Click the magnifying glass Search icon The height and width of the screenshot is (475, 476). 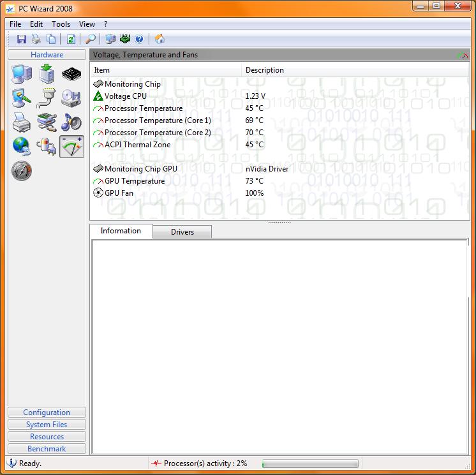click(90, 39)
